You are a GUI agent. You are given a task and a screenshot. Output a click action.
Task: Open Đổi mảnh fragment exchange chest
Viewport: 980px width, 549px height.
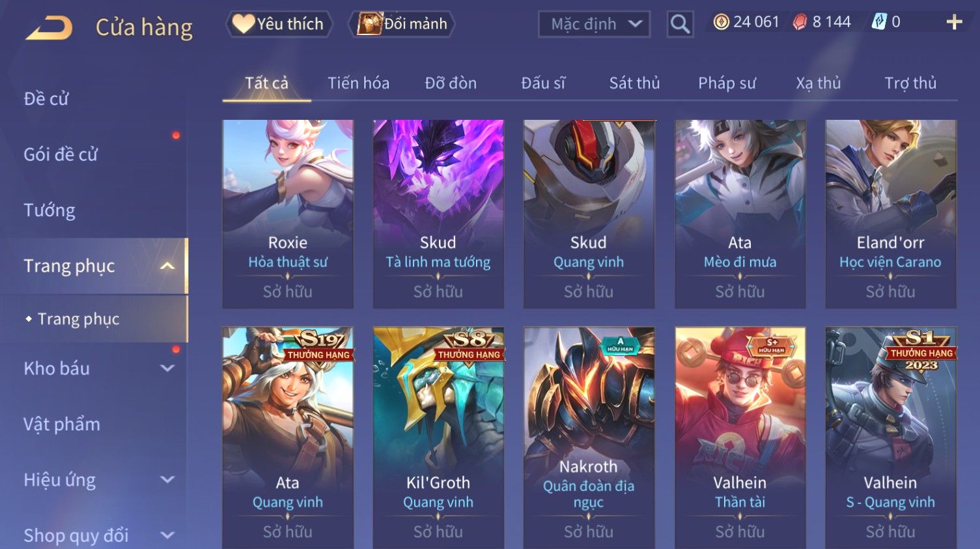(401, 24)
